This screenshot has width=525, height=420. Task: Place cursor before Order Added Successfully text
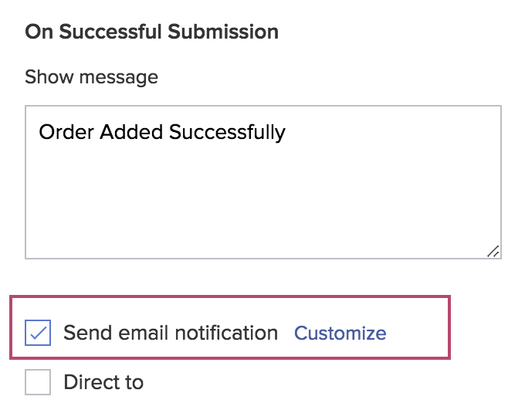point(39,132)
